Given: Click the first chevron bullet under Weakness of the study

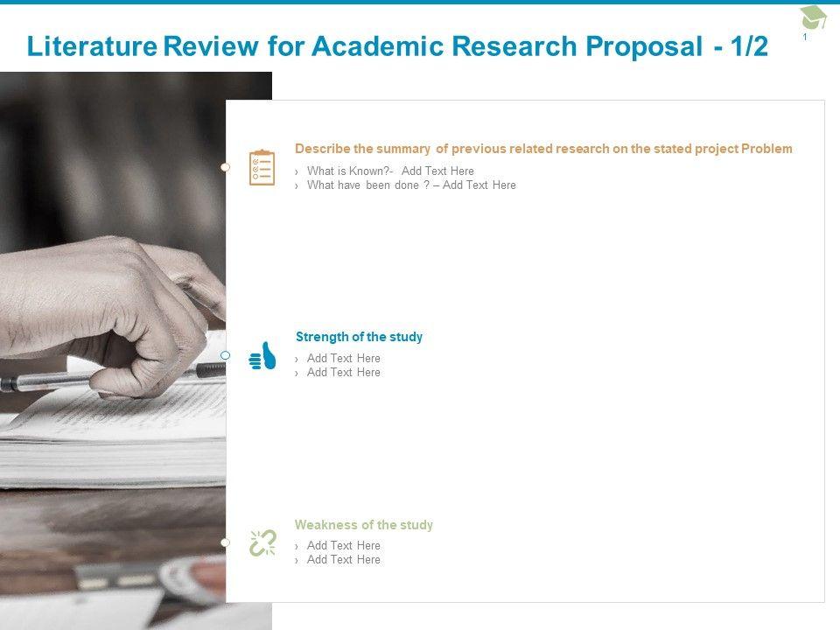Looking at the screenshot, I should pos(297,546).
